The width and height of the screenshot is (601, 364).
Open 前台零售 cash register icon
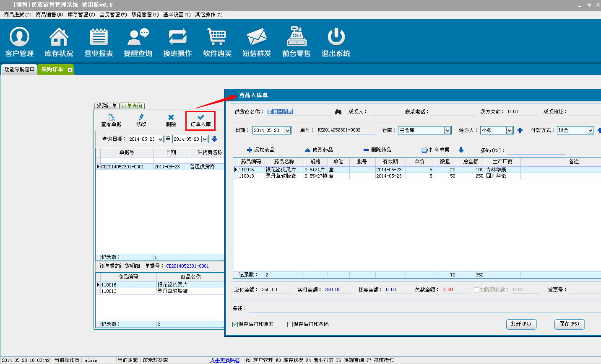297,37
